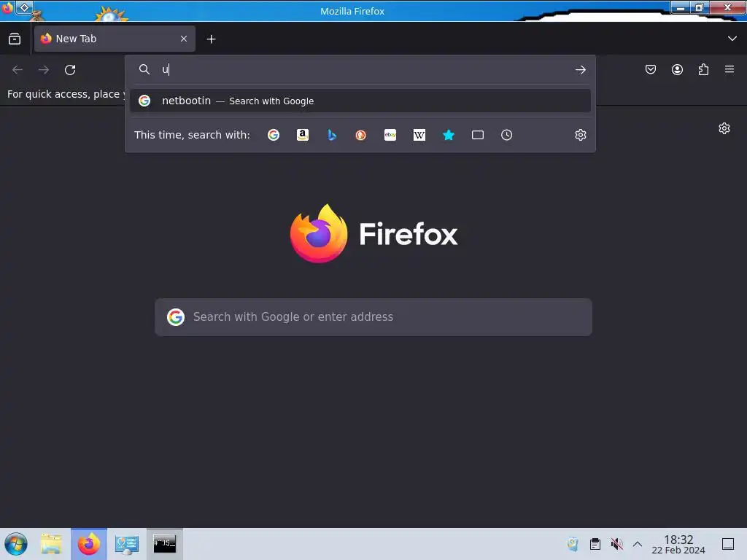
Task: Open the terminal from taskbar
Action: (x=164, y=544)
